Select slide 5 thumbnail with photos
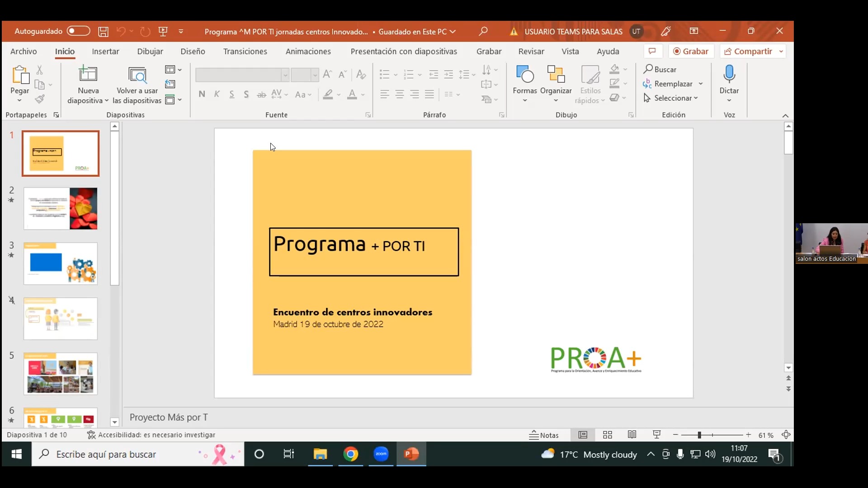This screenshot has height=488, width=868. pyautogui.click(x=61, y=374)
